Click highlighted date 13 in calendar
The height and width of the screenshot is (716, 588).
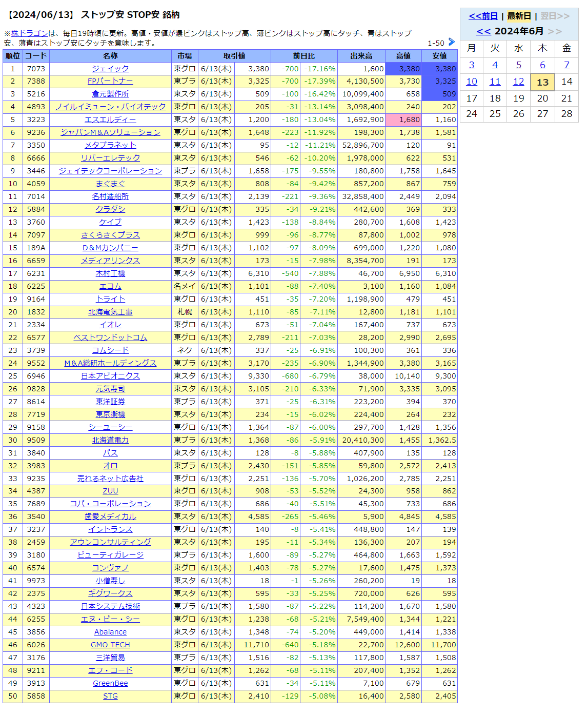[542, 82]
